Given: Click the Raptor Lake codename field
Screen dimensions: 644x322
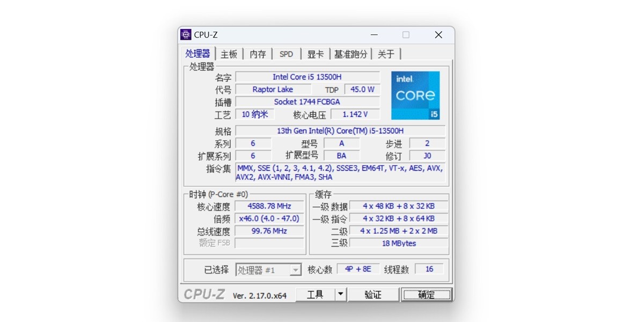Looking at the screenshot, I should point(273,89).
